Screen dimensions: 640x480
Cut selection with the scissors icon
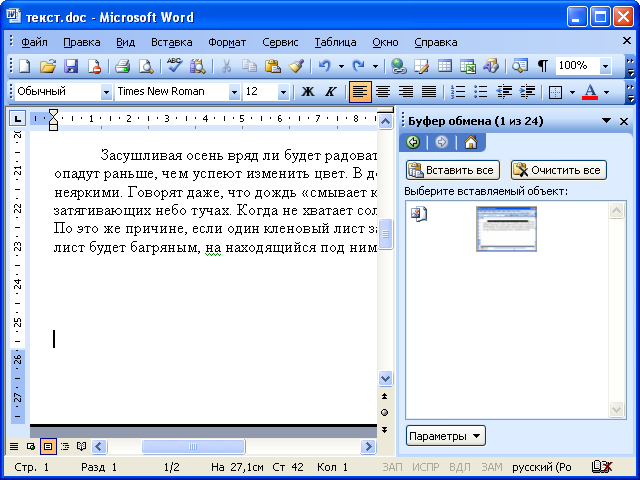tap(226, 66)
